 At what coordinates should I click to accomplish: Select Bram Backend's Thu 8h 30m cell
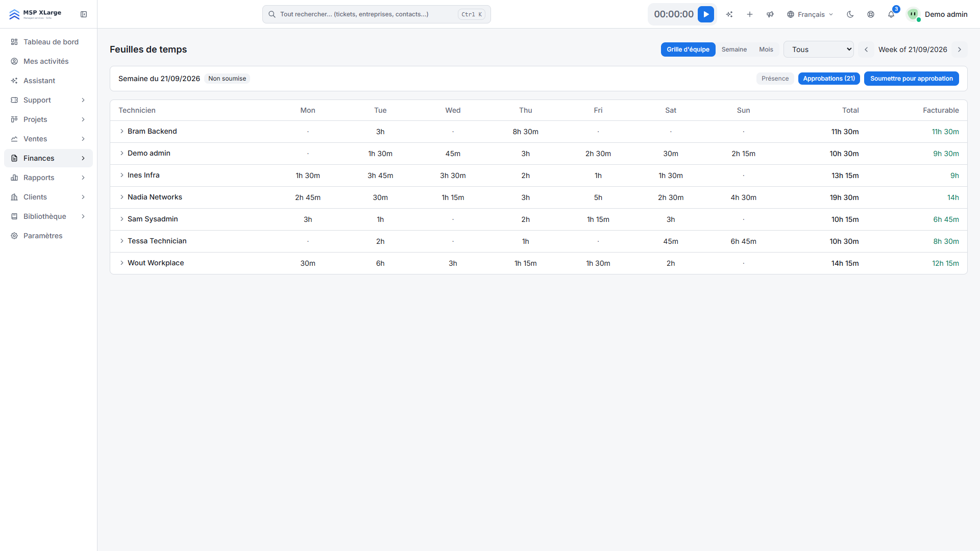click(x=525, y=132)
